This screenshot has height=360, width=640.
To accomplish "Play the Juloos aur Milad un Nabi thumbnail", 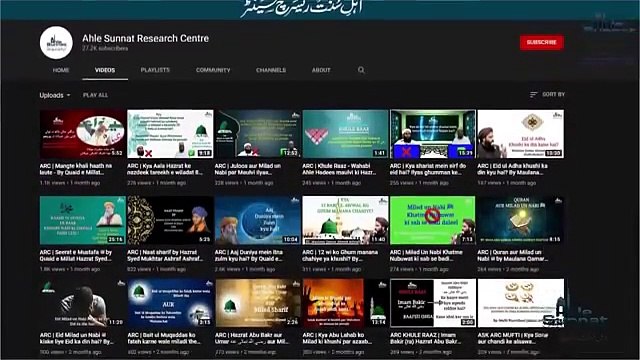I will pos(258,134).
